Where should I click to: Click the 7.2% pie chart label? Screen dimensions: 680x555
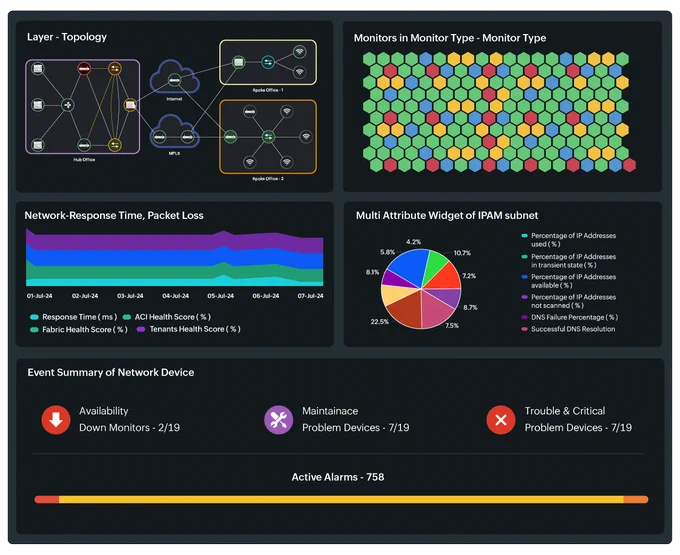point(469,276)
